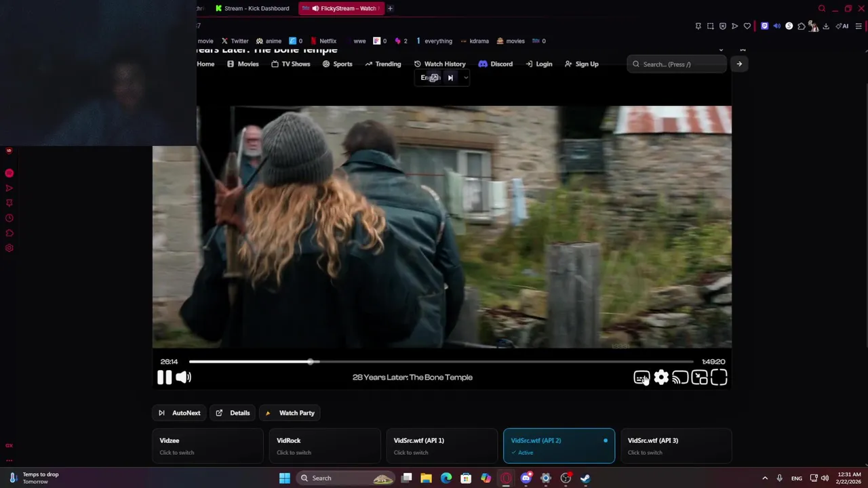The width and height of the screenshot is (868, 488).
Task: Enable picture-in-picture mode
Action: coord(700,378)
